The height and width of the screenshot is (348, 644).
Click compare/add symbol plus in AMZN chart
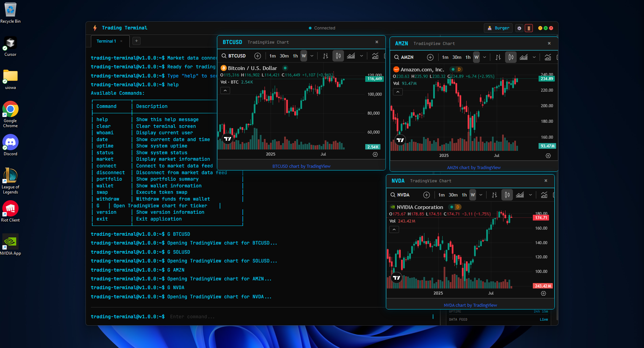point(430,57)
